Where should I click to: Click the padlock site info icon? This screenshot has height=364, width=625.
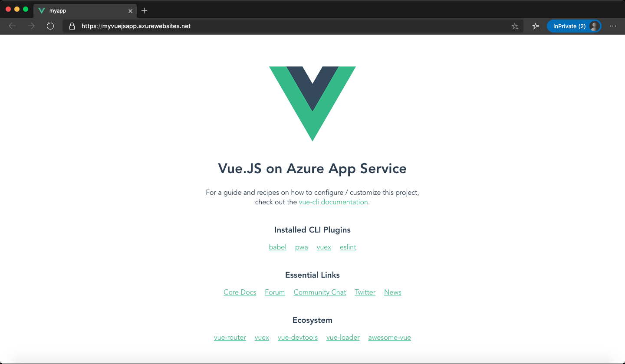point(72,26)
